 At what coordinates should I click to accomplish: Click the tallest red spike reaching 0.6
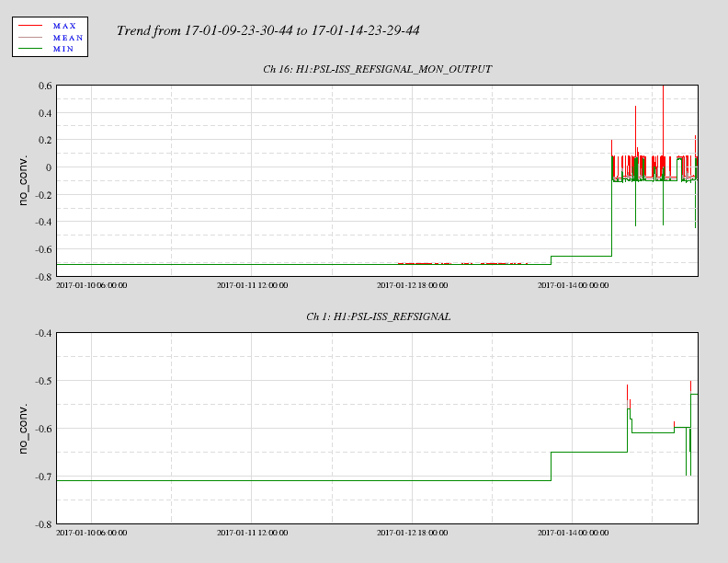(x=663, y=121)
